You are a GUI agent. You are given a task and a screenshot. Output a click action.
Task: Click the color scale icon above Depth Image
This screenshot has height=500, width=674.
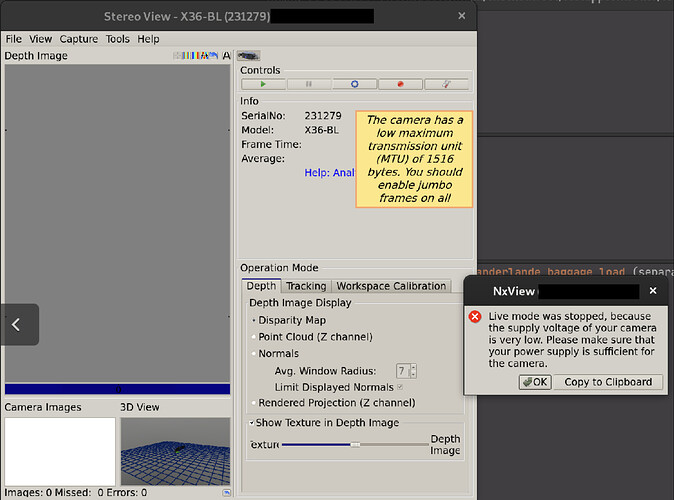coord(195,56)
